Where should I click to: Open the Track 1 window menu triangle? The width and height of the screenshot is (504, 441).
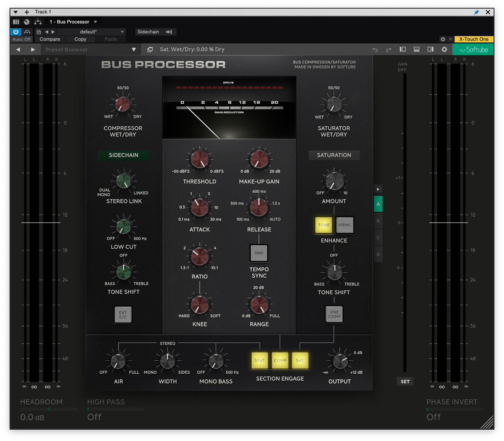pos(16,12)
